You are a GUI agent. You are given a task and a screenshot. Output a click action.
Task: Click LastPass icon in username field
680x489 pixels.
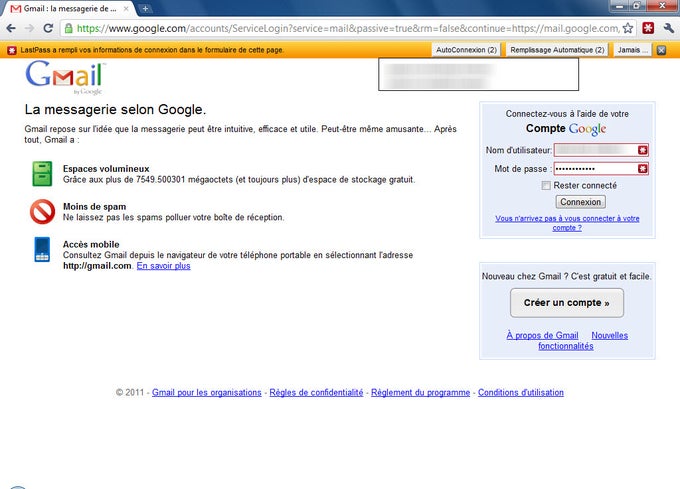coord(643,150)
